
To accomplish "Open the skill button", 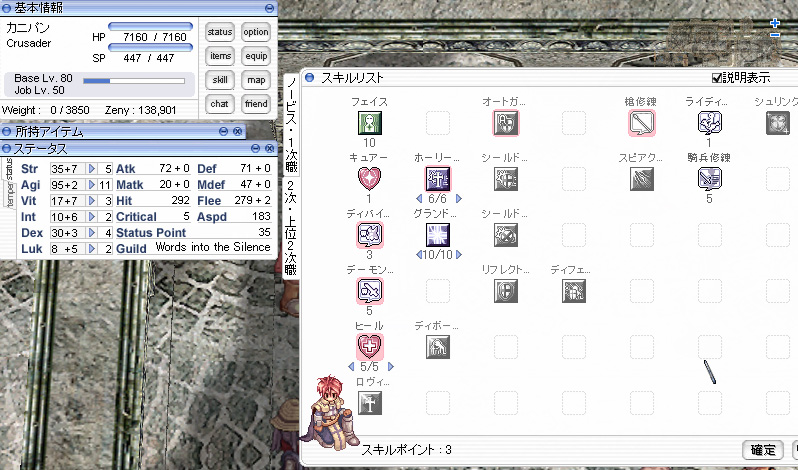I will 220,80.
